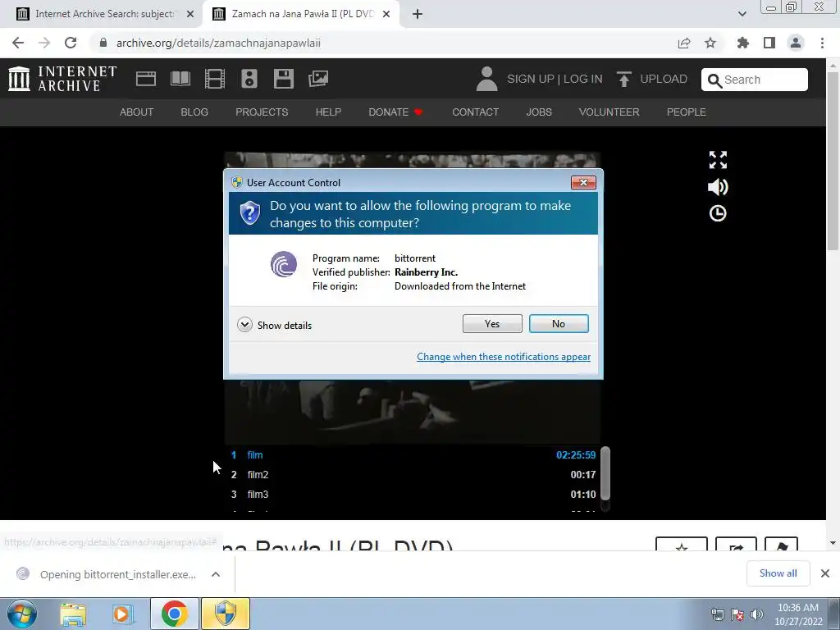Open the Chrome profile avatar
840x630 pixels.
coord(796,43)
